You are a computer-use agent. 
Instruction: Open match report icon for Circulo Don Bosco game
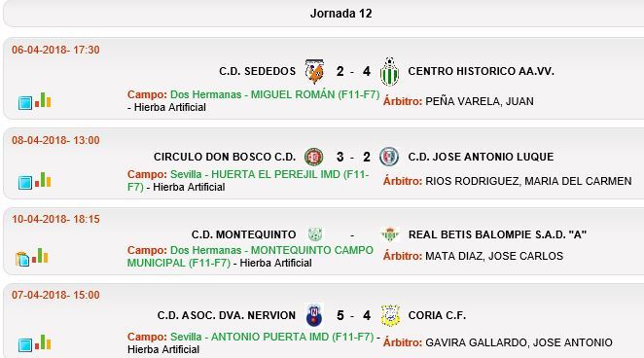(x=25, y=182)
